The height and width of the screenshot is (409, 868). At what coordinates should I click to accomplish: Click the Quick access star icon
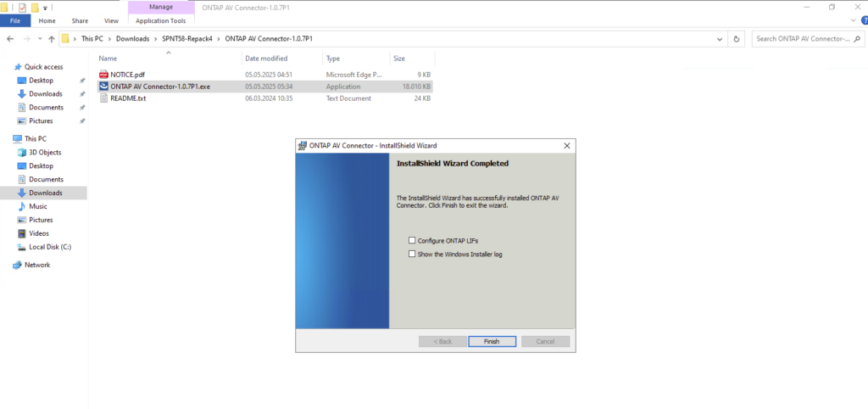pyautogui.click(x=19, y=66)
